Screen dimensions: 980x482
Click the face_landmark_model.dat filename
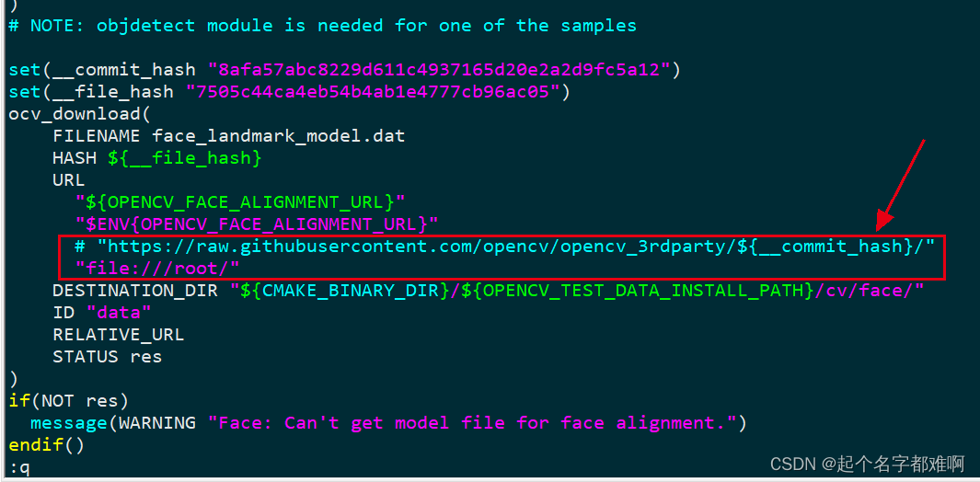point(278,136)
